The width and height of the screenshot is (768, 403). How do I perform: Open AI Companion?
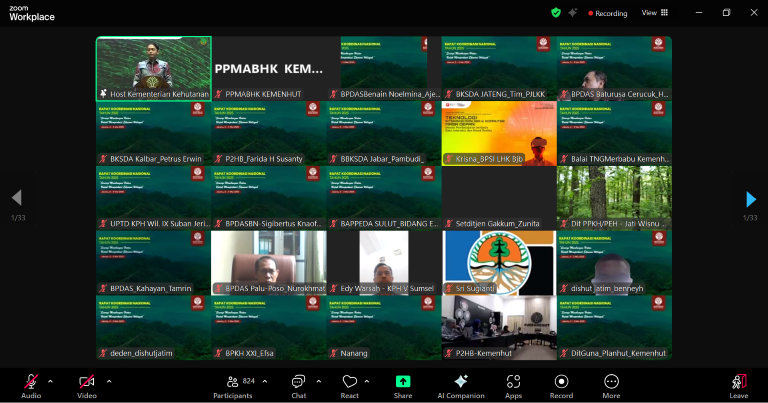[x=461, y=383]
